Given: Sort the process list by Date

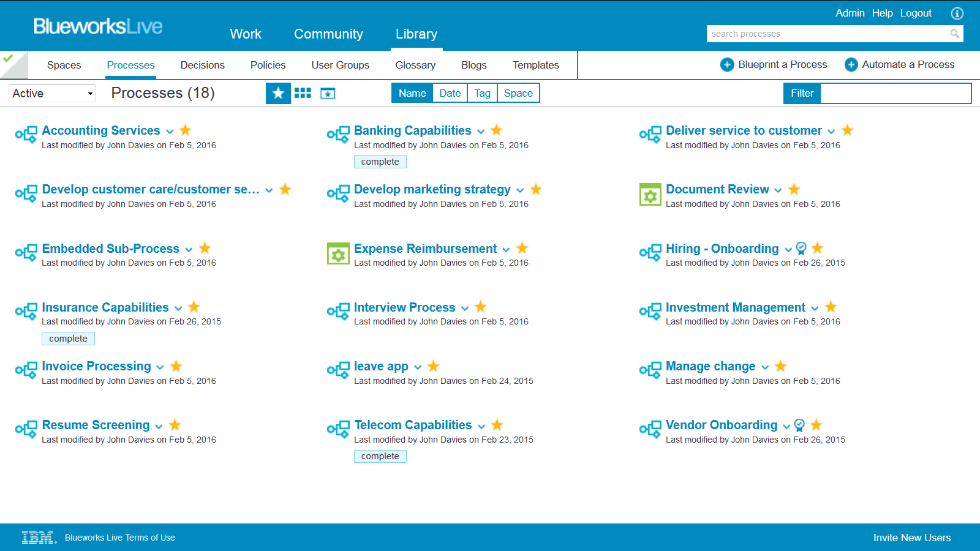Looking at the screenshot, I should (x=450, y=92).
